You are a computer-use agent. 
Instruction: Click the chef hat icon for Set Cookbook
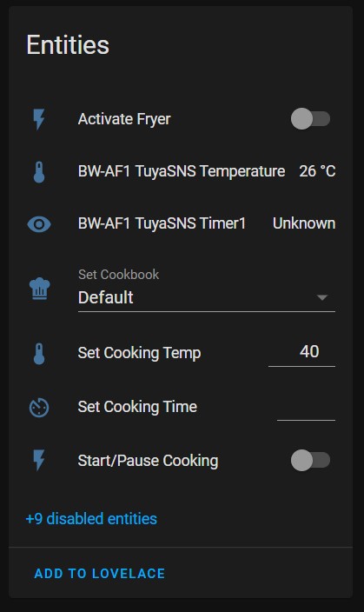click(x=39, y=289)
